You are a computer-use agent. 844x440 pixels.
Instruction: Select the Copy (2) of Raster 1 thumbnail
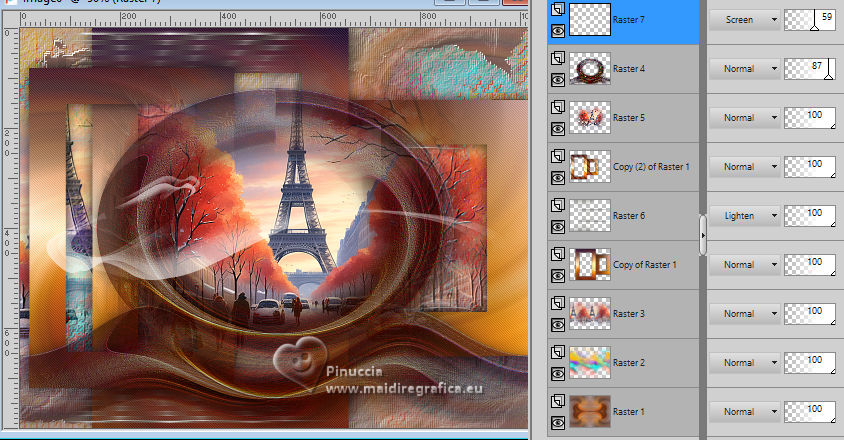coord(590,166)
